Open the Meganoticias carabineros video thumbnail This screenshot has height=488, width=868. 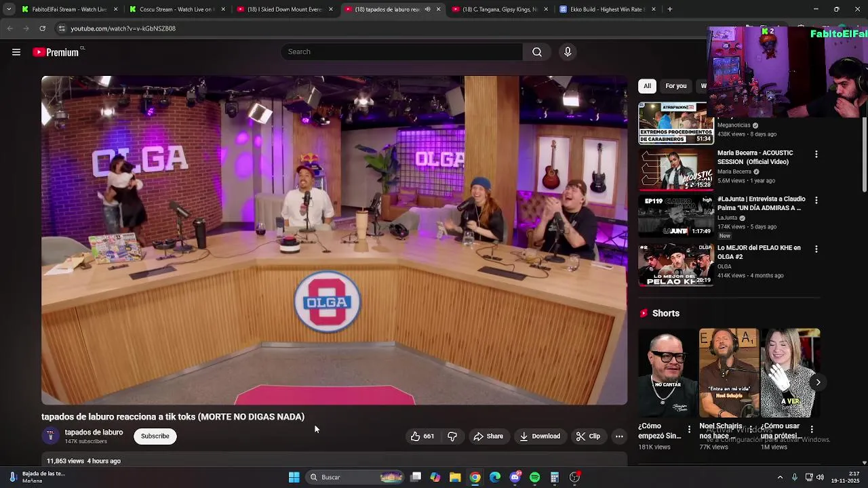pyautogui.click(x=676, y=124)
